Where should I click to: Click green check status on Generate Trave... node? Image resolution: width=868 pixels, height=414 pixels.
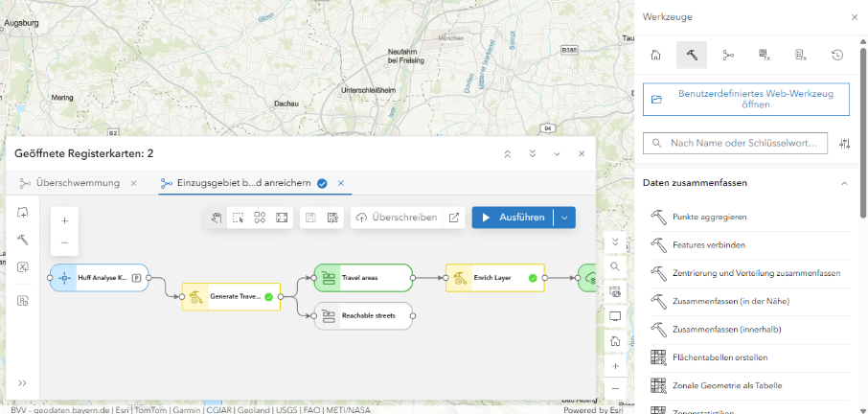268,297
